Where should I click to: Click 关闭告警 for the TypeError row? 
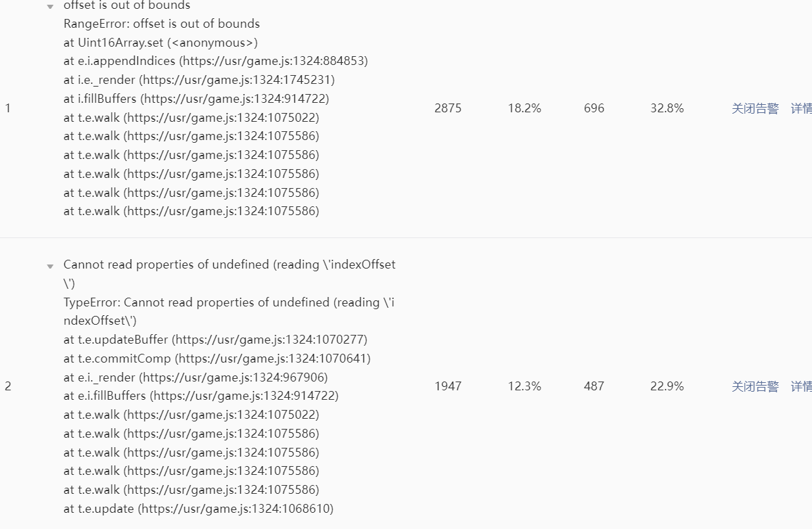tap(754, 386)
